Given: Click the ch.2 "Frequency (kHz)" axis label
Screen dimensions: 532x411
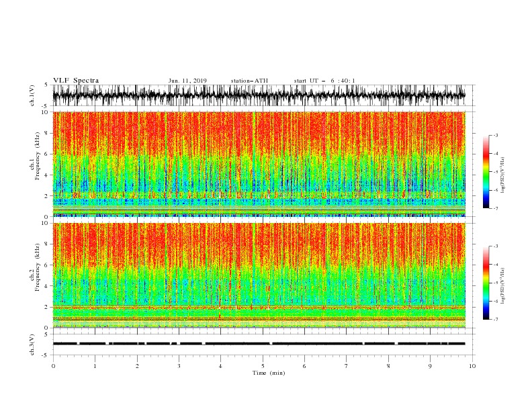Looking at the screenshot, I should click(x=38, y=267).
